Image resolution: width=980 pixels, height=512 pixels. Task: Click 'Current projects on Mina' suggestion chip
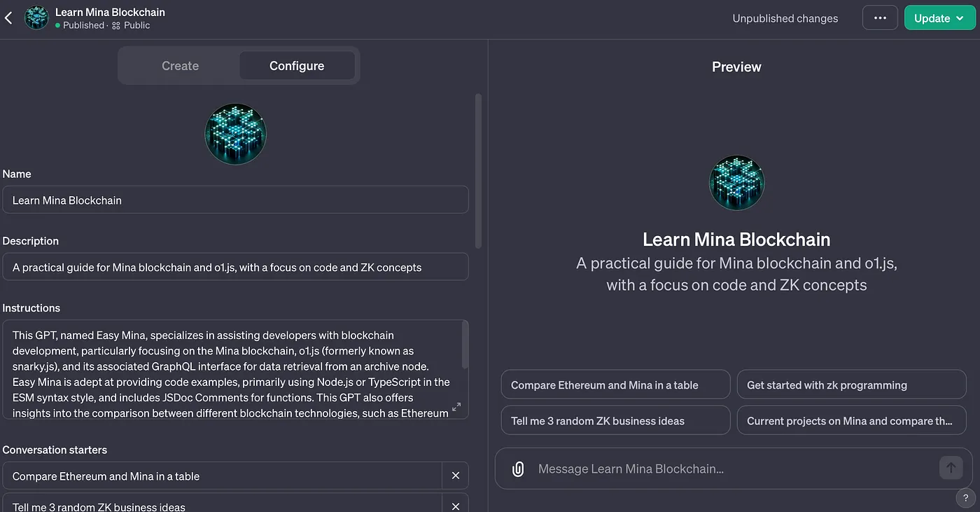851,420
